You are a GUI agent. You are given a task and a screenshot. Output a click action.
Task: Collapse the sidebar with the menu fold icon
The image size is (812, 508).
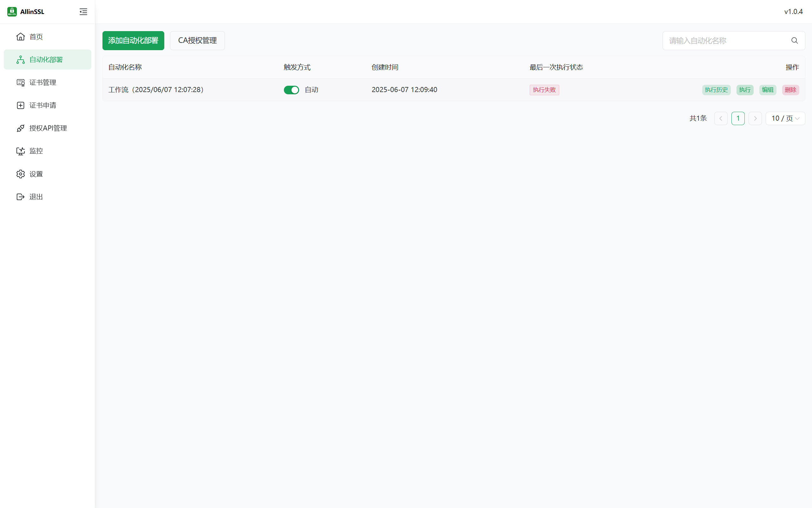pyautogui.click(x=83, y=12)
